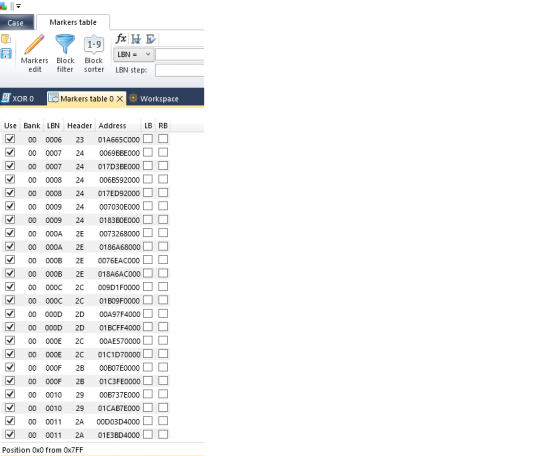Select address cell 01C1D70000

pos(119,355)
